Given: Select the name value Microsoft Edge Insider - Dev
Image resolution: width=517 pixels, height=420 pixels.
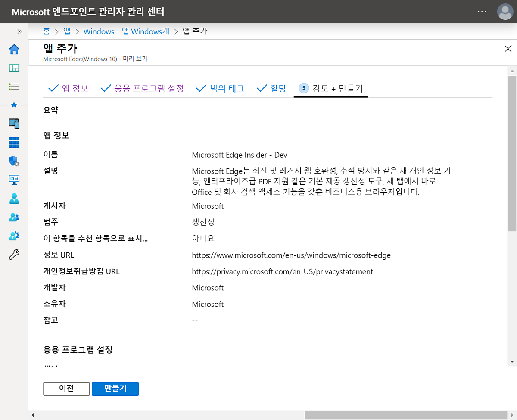Looking at the screenshot, I should click(240, 155).
